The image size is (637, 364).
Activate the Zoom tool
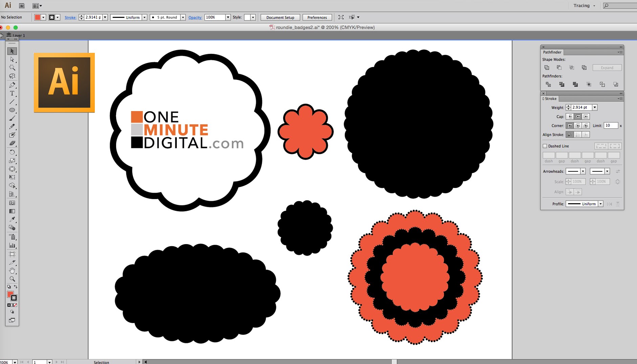12,279
